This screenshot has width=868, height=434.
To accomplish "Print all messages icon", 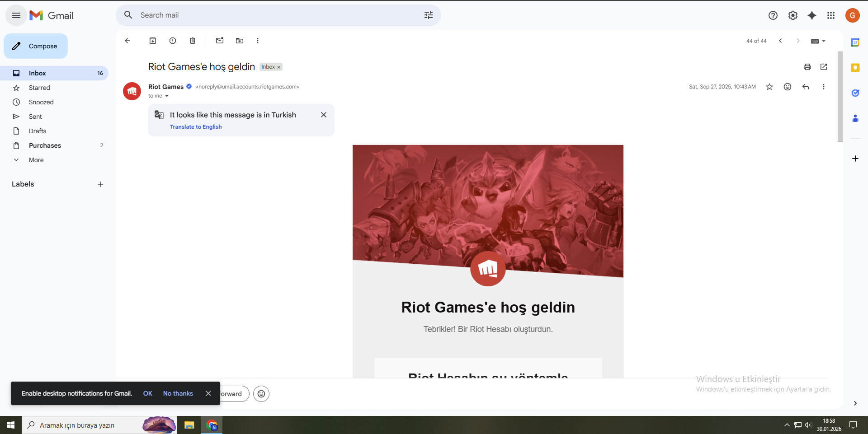I will tap(807, 67).
